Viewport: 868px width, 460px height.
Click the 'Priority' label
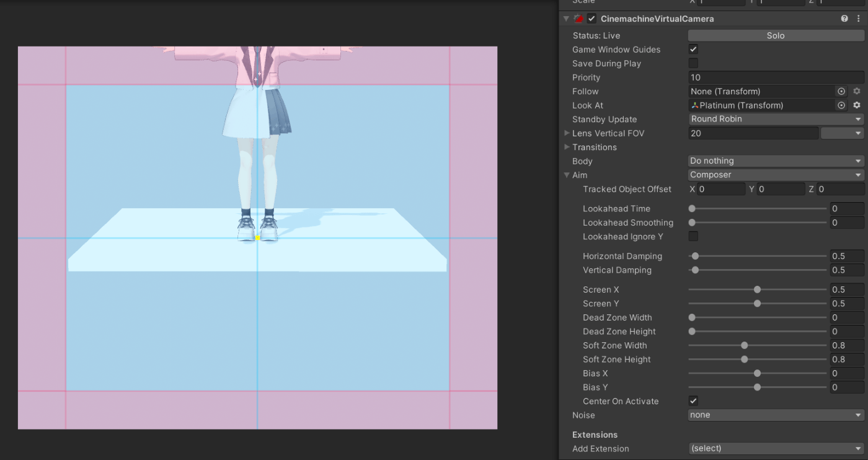click(x=586, y=77)
